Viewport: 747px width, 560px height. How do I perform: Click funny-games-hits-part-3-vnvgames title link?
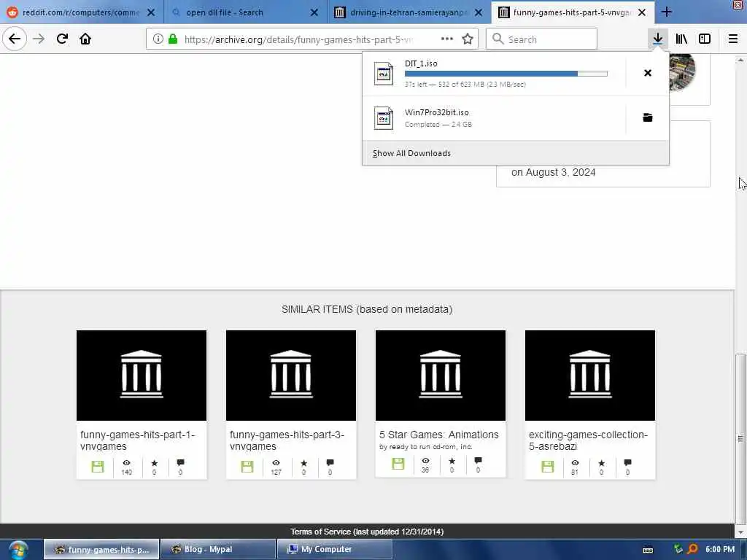[287, 440]
